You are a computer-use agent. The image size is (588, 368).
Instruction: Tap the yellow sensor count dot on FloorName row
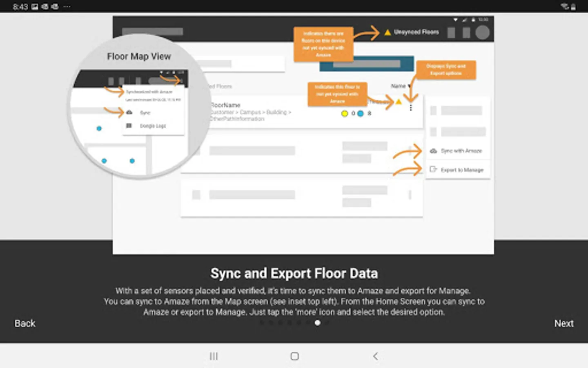[345, 114]
